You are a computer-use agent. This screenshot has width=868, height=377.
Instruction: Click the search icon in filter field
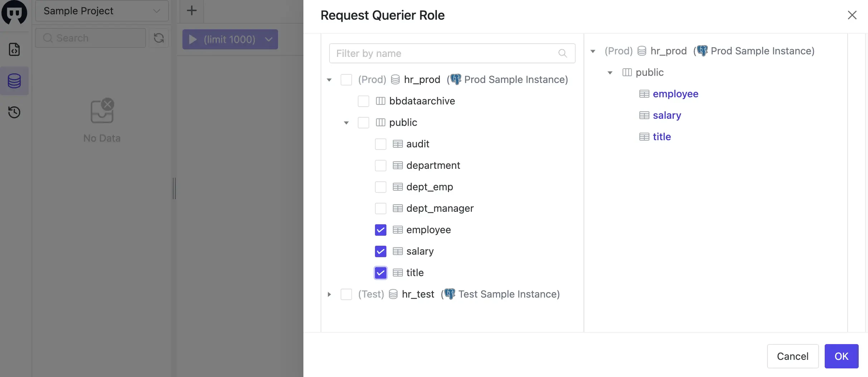tap(562, 53)
